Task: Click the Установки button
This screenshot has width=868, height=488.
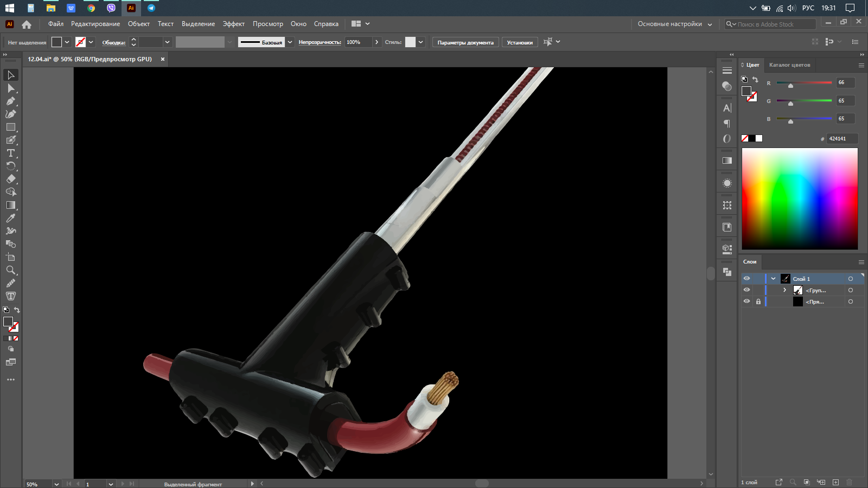Action: (x=520, y=42)
